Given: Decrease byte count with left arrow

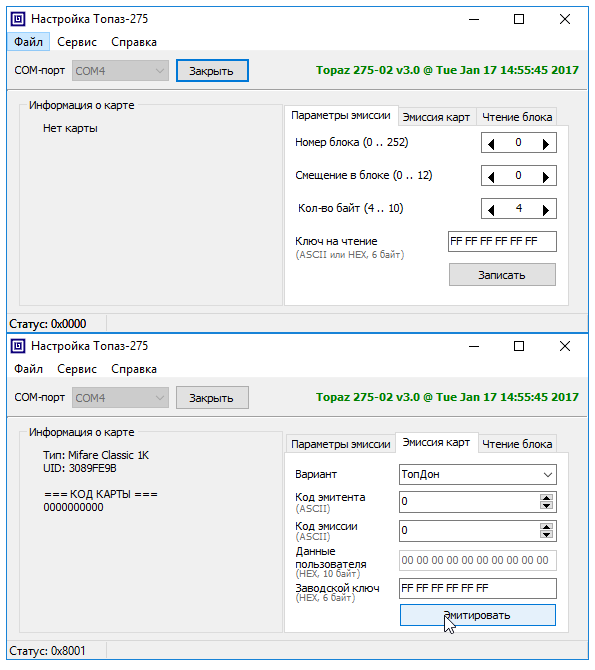Looking at the screenshot, I should coord(491,209).
